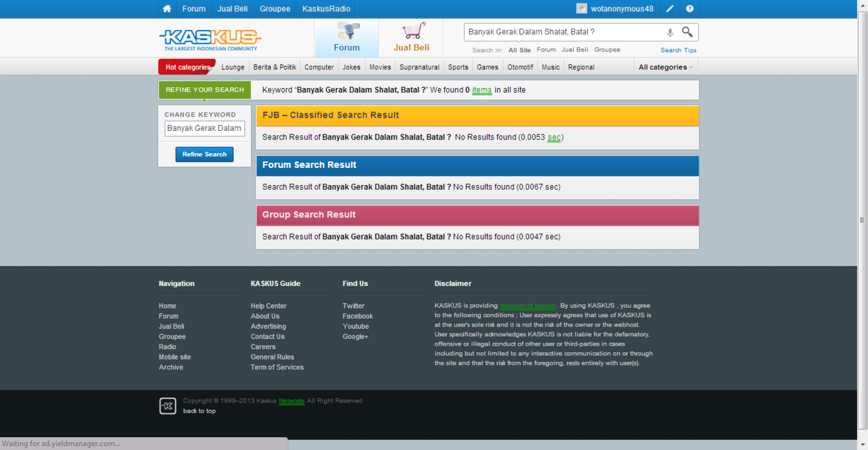This screenshot has height=450, width=868.
Task: Open Twitter link in Find Us
Action: coord(353,306)
